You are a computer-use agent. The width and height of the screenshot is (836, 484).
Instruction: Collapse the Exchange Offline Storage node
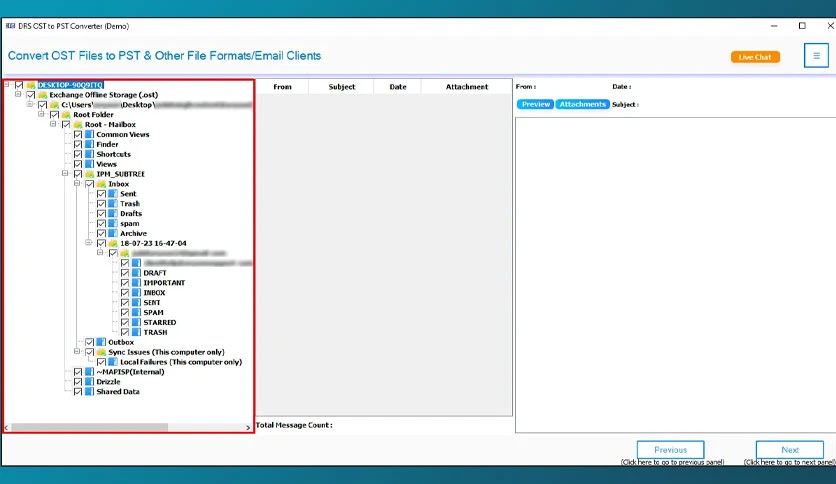point(18,94)
